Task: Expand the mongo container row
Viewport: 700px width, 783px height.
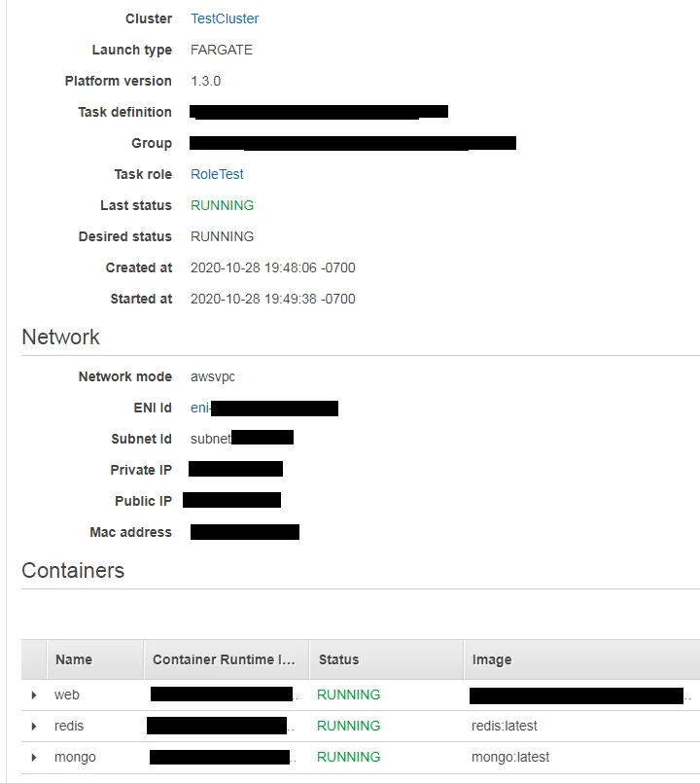Action: pos(34,758)
